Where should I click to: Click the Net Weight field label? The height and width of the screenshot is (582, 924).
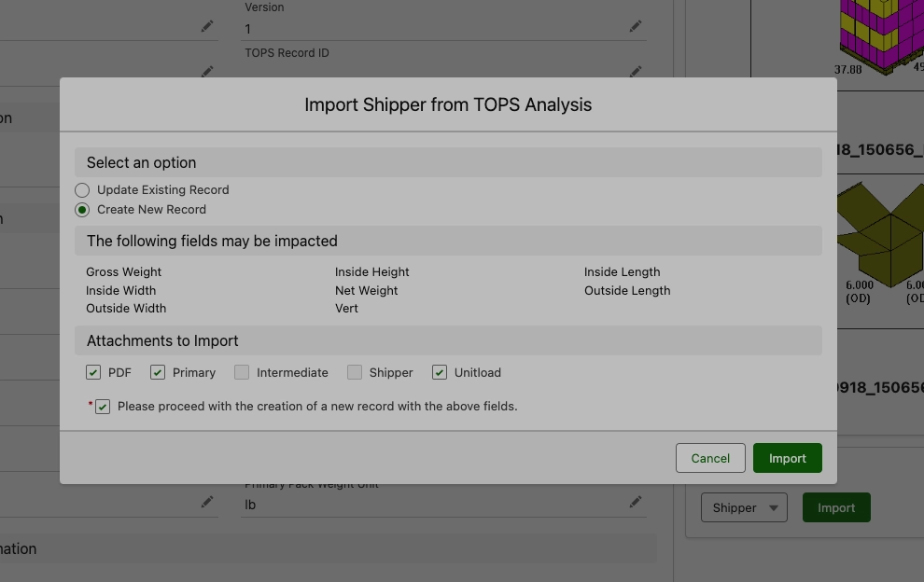(367, 290)
